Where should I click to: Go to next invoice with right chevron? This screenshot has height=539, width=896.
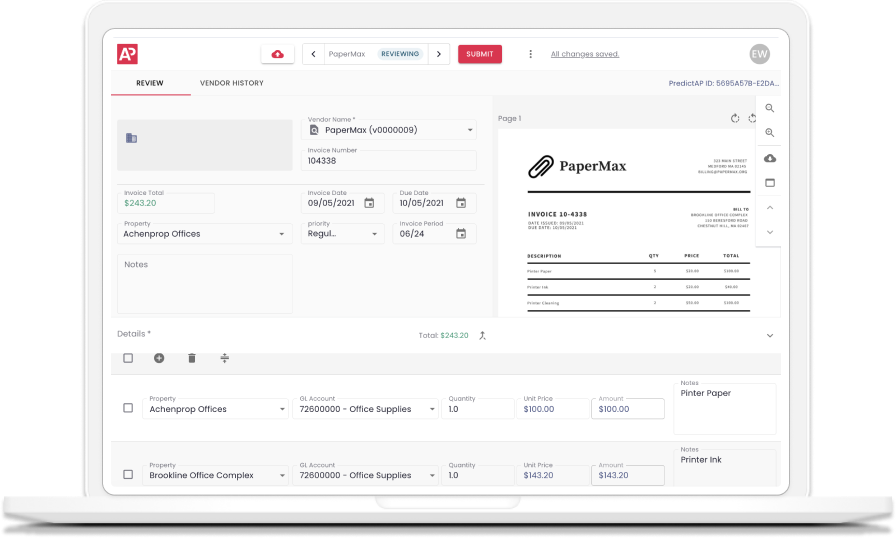[439, 54]
